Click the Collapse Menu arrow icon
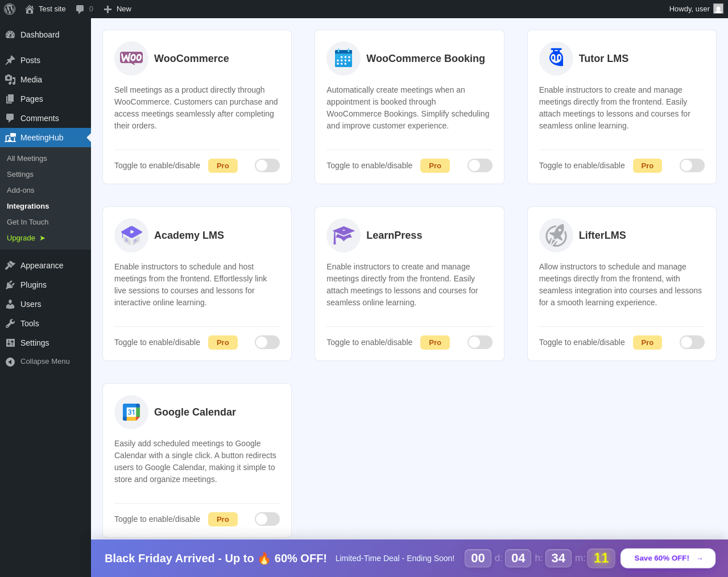Viewport: 728px width, 577px height. pos(10,362)
